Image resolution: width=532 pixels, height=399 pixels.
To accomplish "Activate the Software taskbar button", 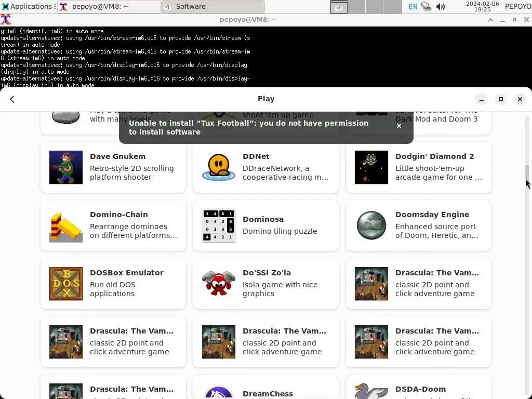I will point(213,6).
